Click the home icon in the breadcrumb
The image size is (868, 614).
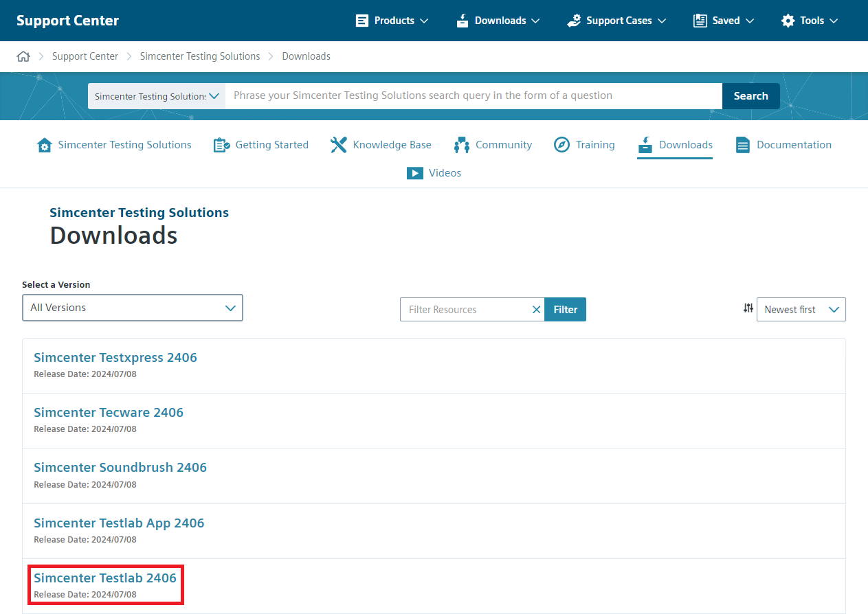click(x=23, y=56)
